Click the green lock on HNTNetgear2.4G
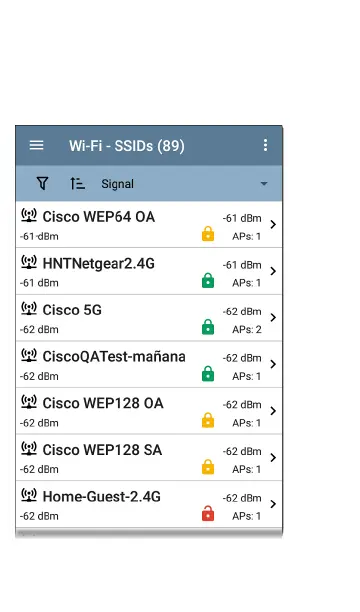The image size is (360, 612). coord(208,280)
